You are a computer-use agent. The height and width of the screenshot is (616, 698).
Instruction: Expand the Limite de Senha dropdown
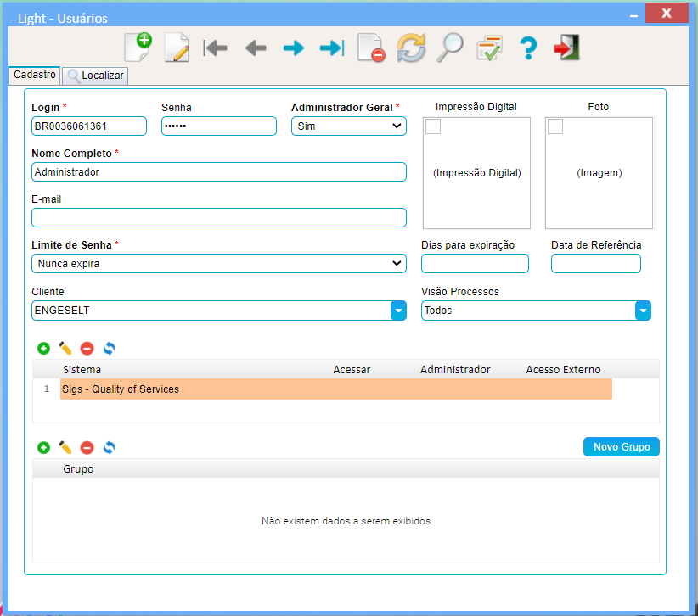(218, 264)
